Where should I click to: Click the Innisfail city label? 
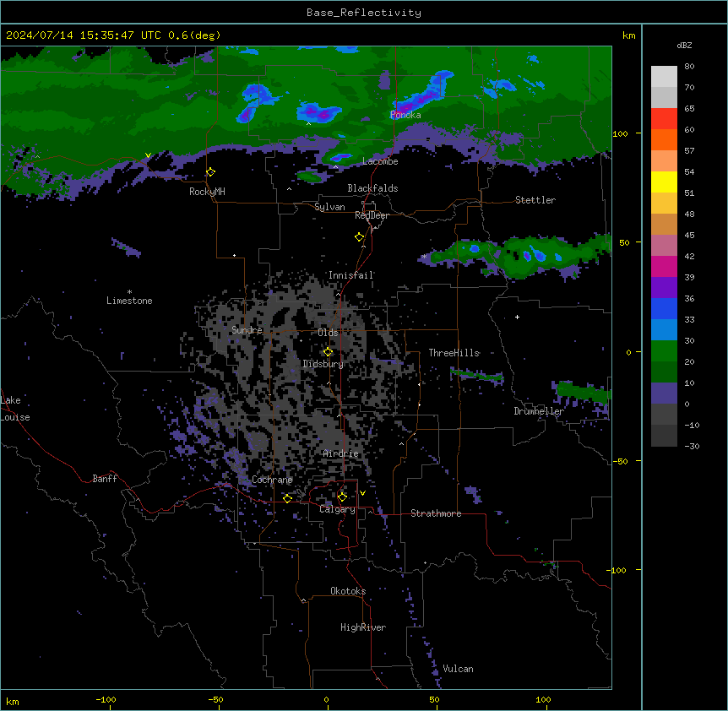tap(351, 275)
